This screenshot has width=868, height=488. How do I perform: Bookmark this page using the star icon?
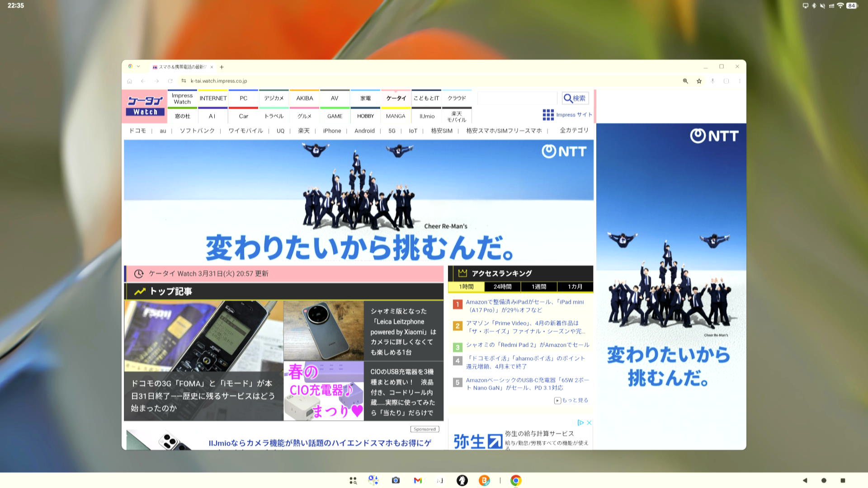[699, 81]
